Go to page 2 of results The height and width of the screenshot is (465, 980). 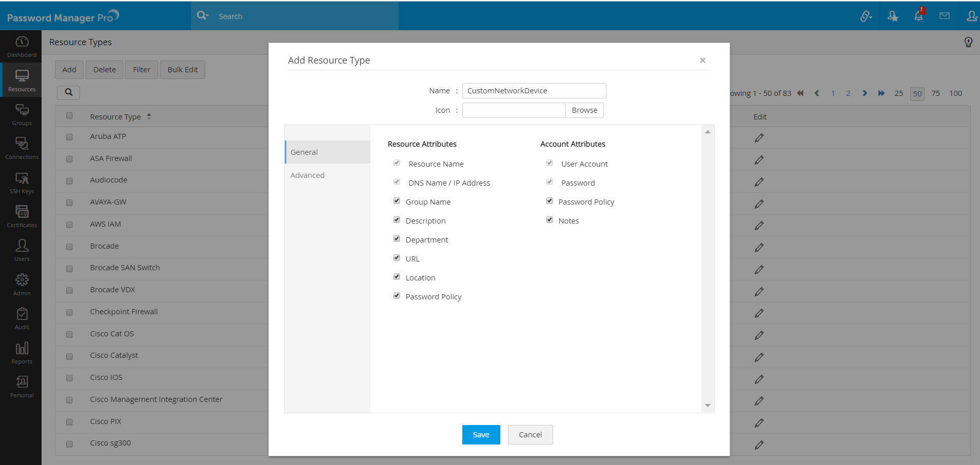click(848, 93)
